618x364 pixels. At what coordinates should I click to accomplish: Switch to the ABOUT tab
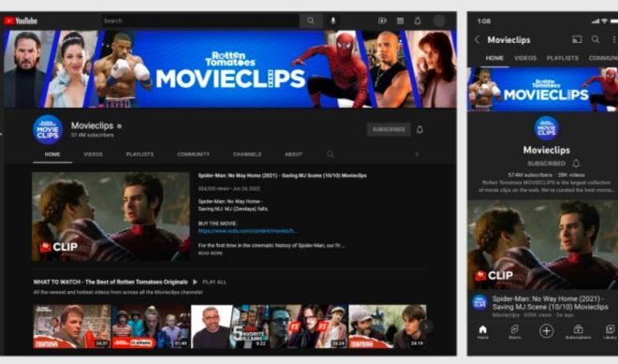pos(294,154)
